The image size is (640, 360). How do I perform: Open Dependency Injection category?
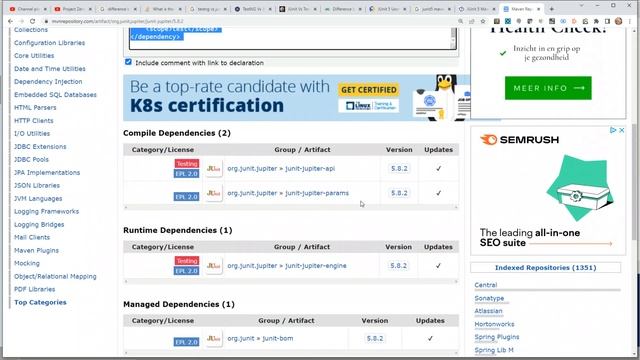(48, 82)
